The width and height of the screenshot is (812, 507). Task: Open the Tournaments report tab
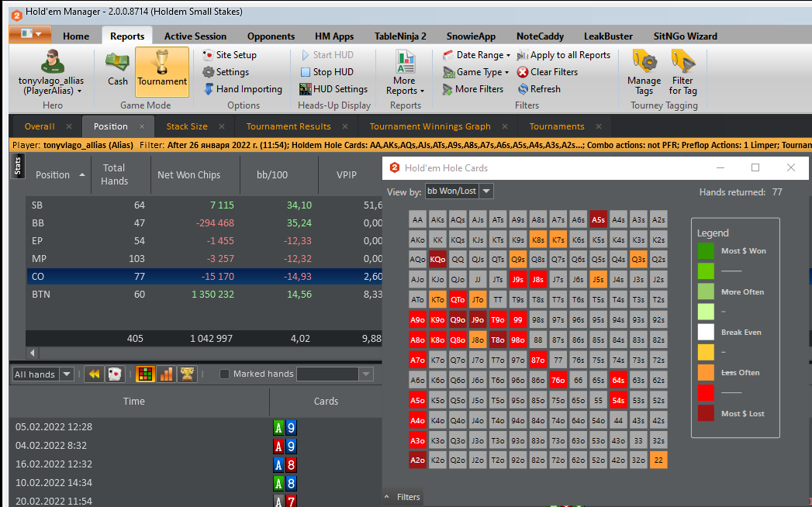click(557, 126)
